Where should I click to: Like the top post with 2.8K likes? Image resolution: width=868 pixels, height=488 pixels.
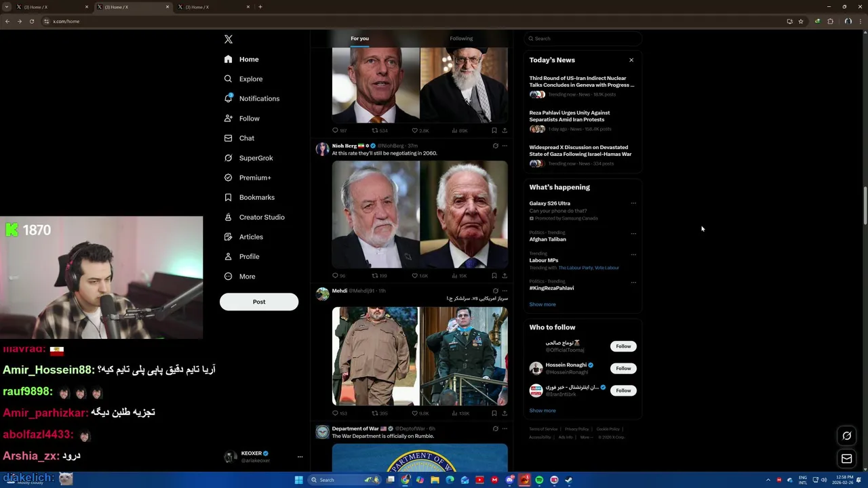(420, 130)
